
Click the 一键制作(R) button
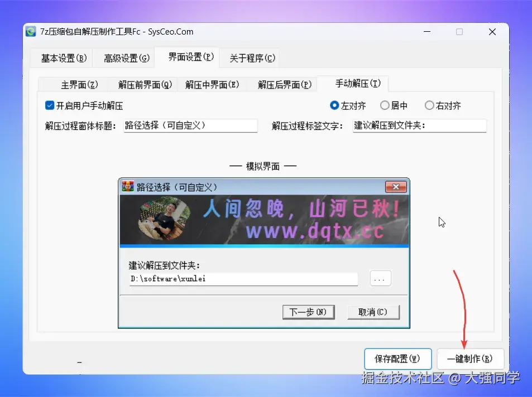470,359
